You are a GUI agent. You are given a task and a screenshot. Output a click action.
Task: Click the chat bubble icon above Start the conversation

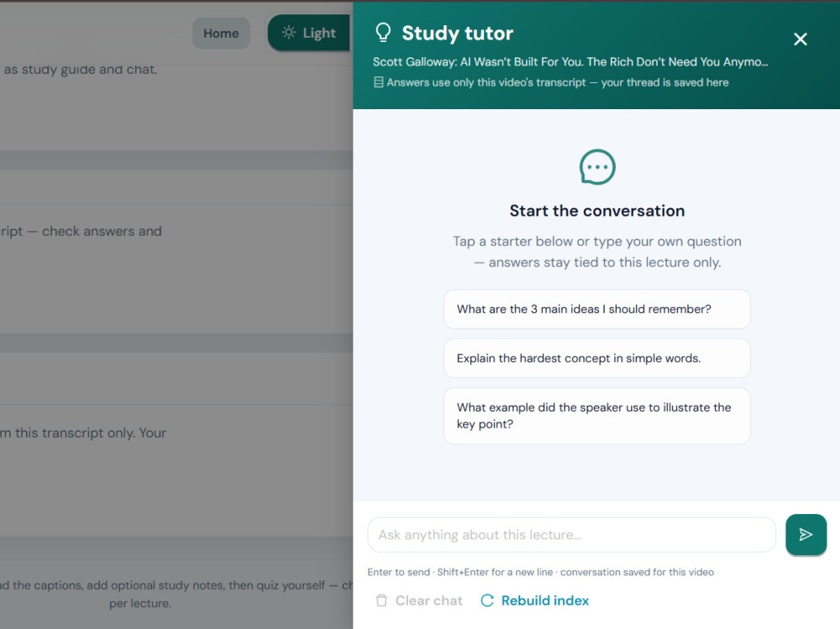point(597,166)
